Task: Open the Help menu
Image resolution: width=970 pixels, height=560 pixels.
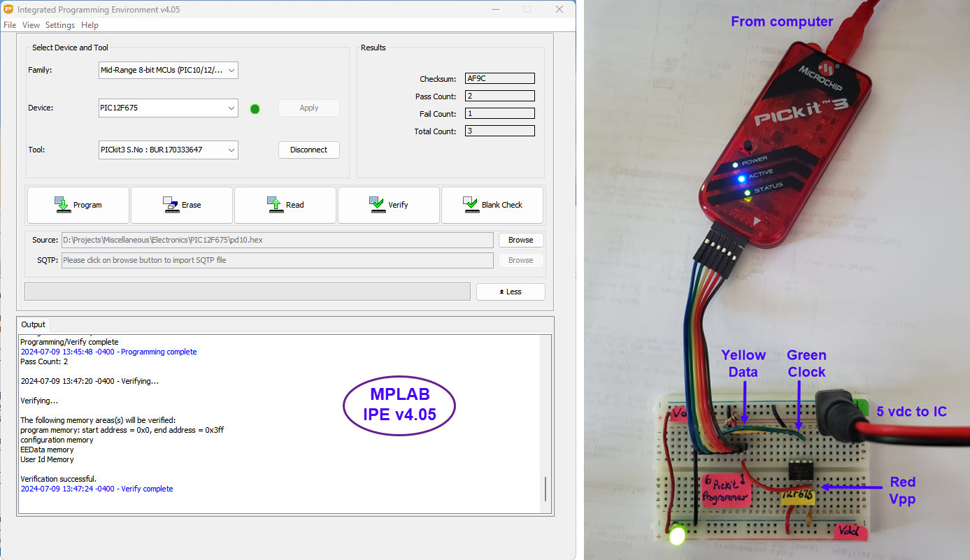Action: (90, 24)
